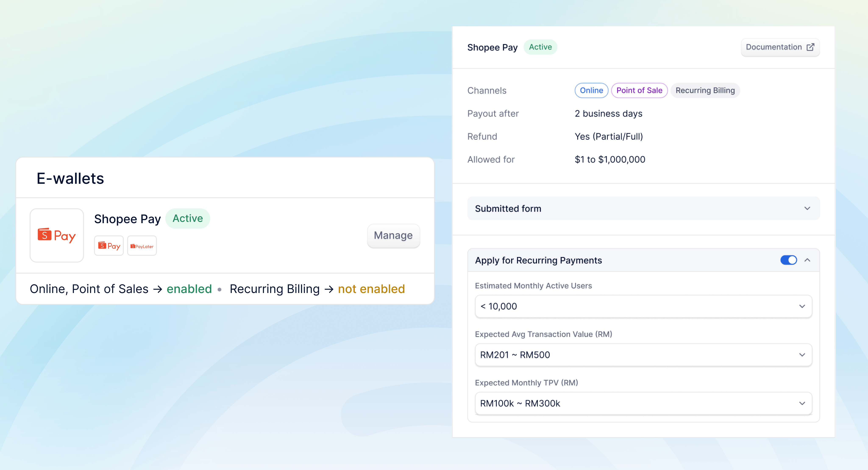Click the Point of Sale channel tag
Image resolution: width=868 pixels, height=470 pixels.
coord(639,91)
